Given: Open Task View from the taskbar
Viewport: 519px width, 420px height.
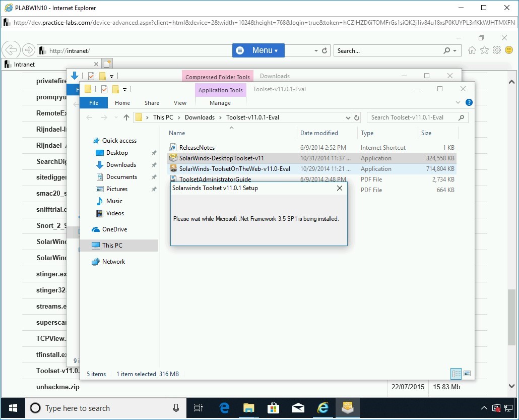Looking at the screenshot, I should click(199, 408).
